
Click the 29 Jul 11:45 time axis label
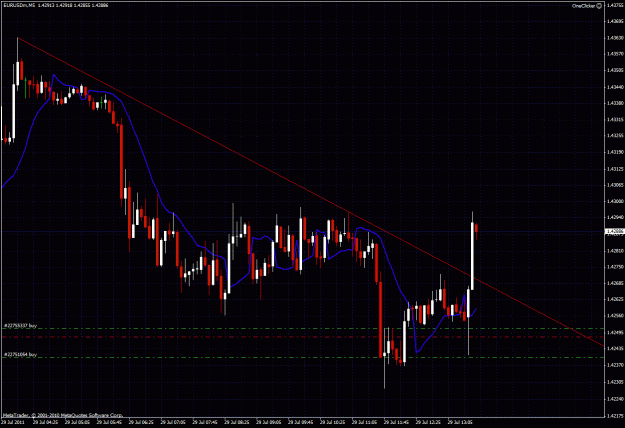(x=396, y=421)
